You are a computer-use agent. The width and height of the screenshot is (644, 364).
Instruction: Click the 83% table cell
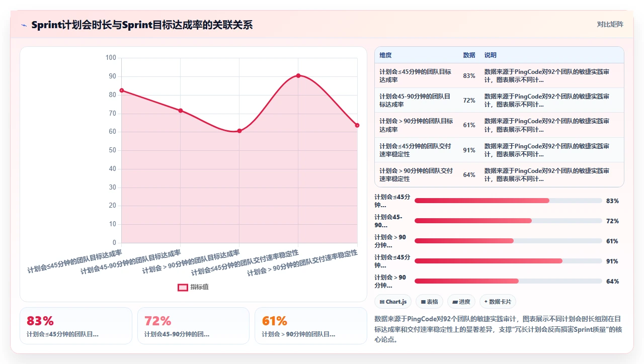[x=469, y=76]
